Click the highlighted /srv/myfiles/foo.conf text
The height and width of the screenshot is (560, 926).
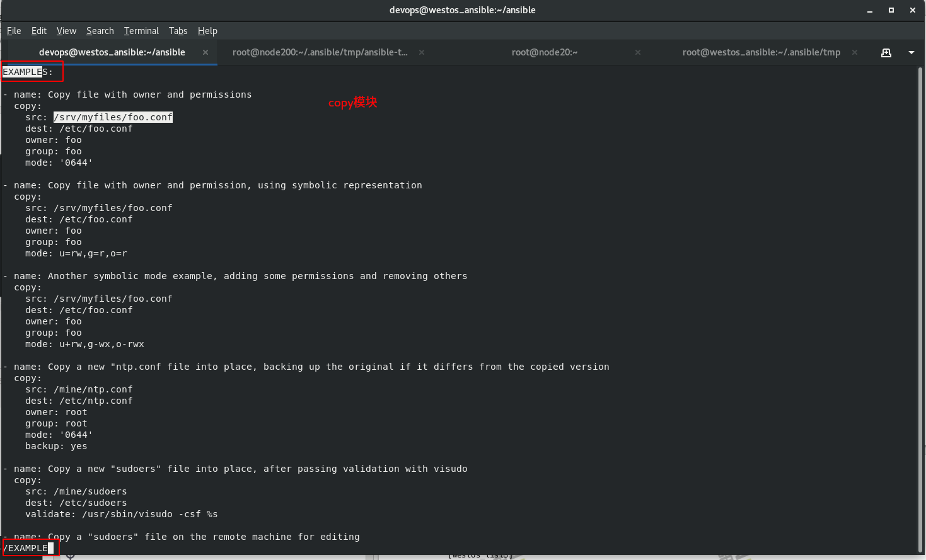pos(113,117)
